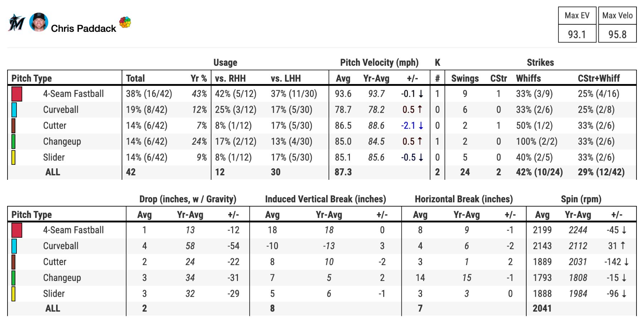Click the colorful ball cluster icon beside the name

point(125,22)
